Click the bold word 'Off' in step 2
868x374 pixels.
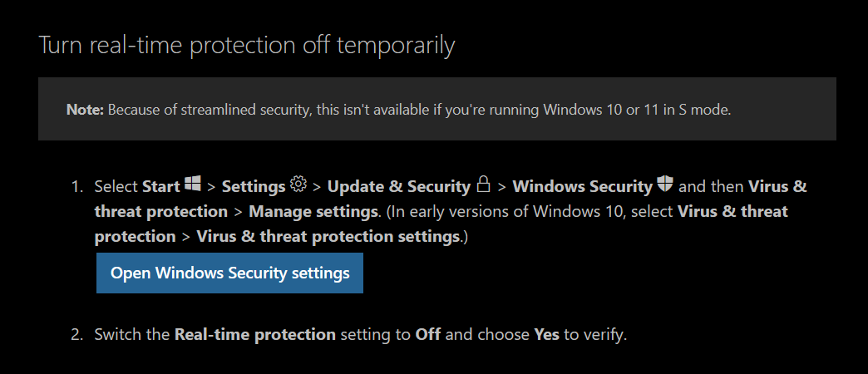428,335
